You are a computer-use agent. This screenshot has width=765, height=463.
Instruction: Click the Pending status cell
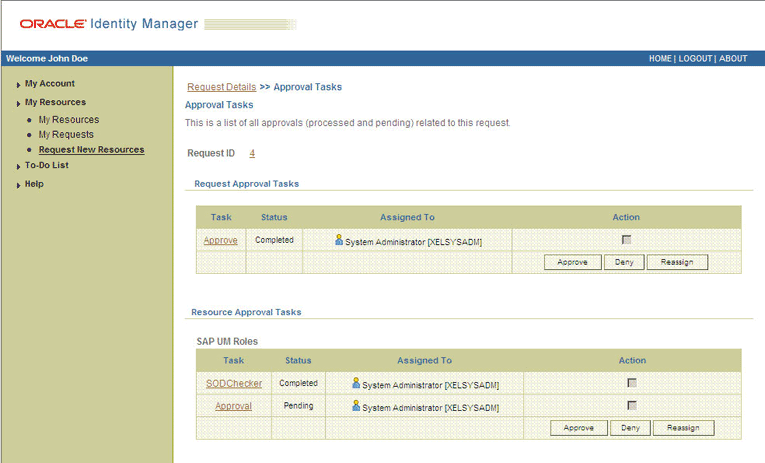298,406
